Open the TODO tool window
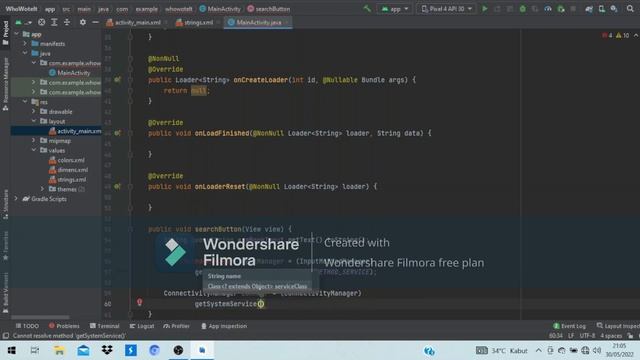The width and height of the screenshot is (640, 360). 27,326
